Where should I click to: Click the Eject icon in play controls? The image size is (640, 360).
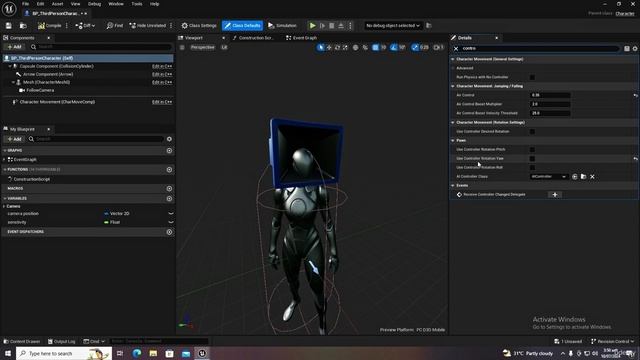341,26
